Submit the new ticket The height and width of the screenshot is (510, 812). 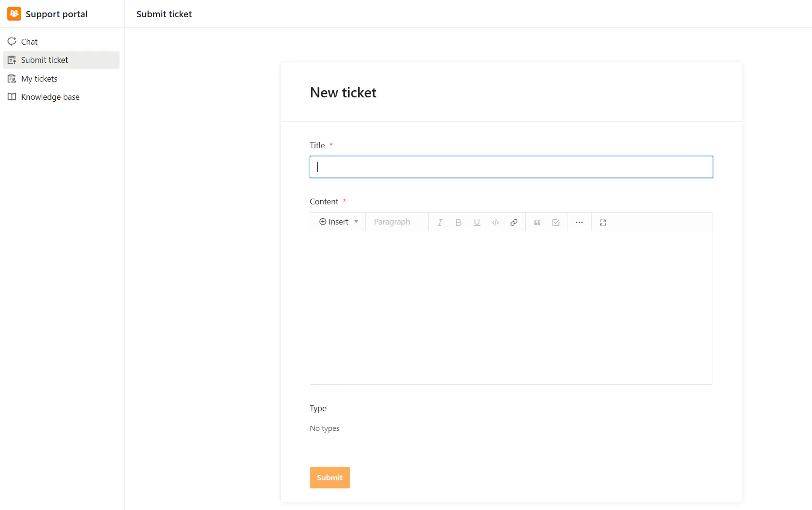point(330,477)
